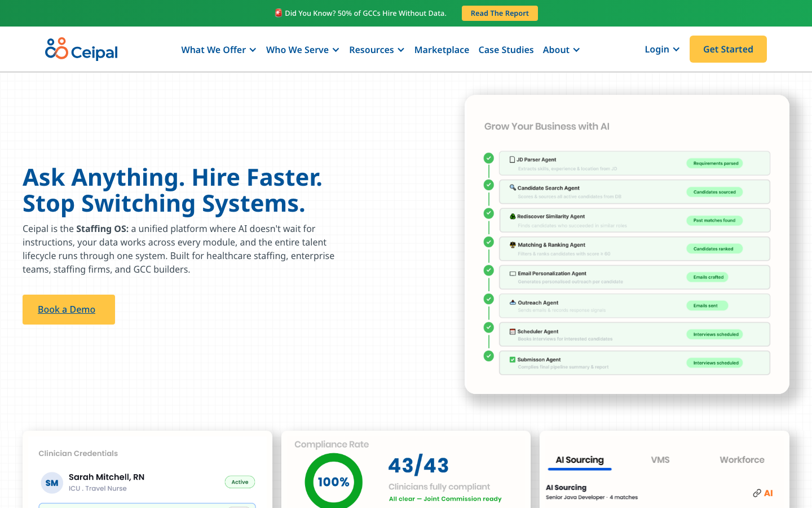
Task: Switch to the VMS tab
Action: (660, 460)
